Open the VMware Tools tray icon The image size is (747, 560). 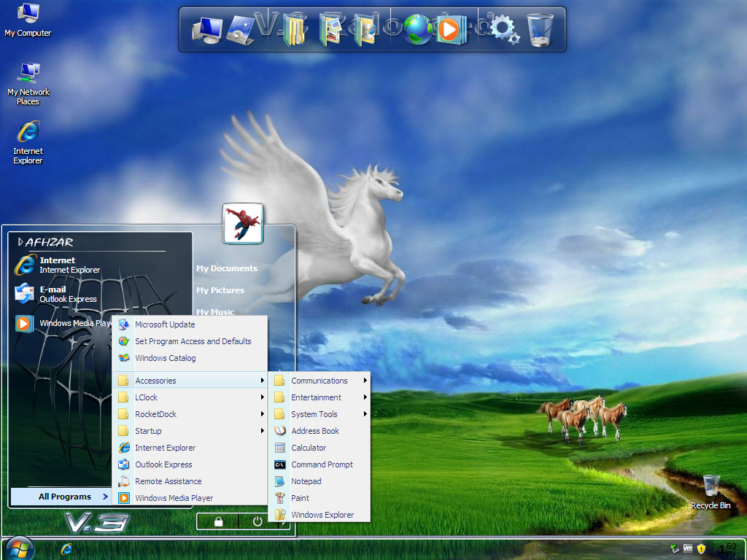[x=688, y=548]
